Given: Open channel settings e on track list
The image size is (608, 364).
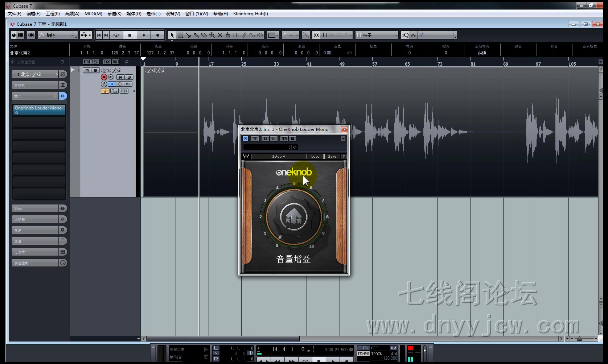Looking at the screenshot, I should click(x=104, y=84).
